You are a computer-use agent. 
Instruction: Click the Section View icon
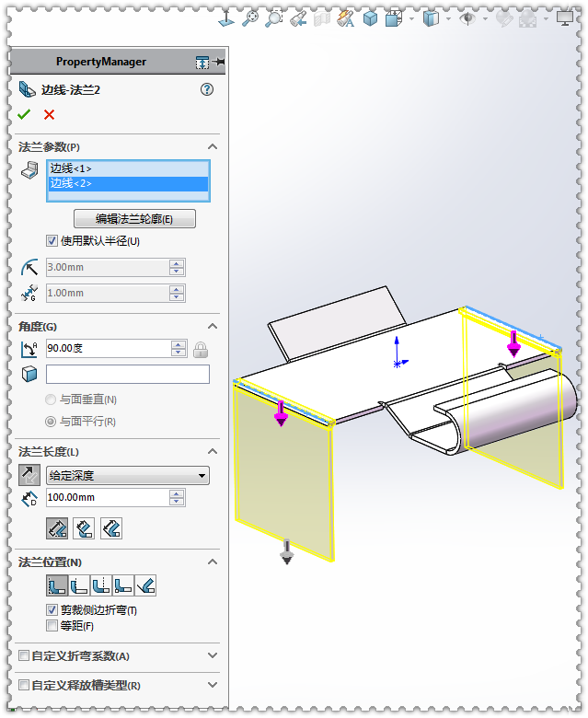322,18
